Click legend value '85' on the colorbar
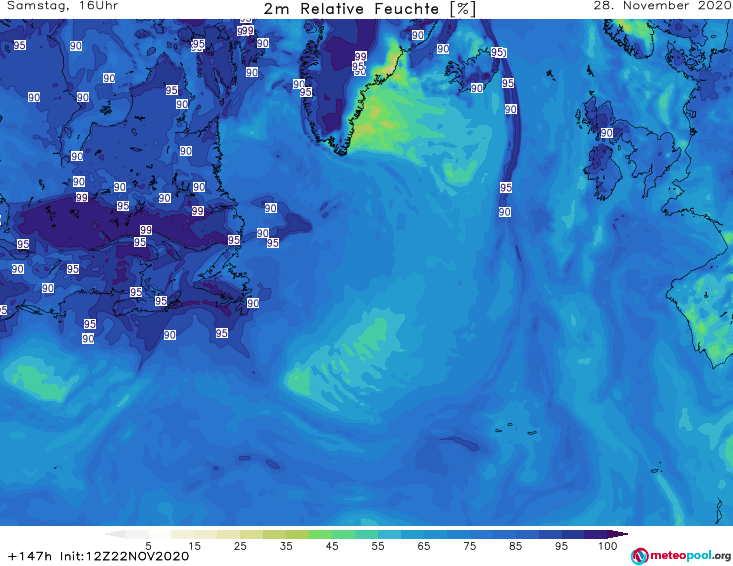This screenshot has height=566, width=733. [x=515, y=546]
